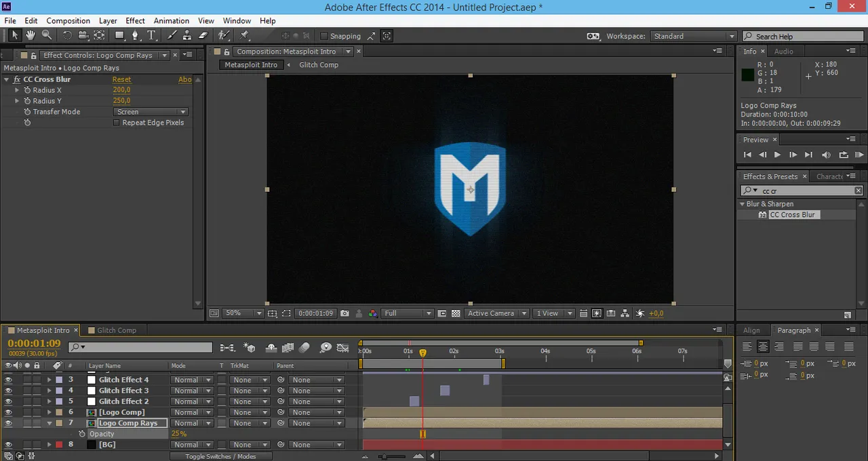
Task: Click the center text alignment icon
Action: click(x=763, y=346)
